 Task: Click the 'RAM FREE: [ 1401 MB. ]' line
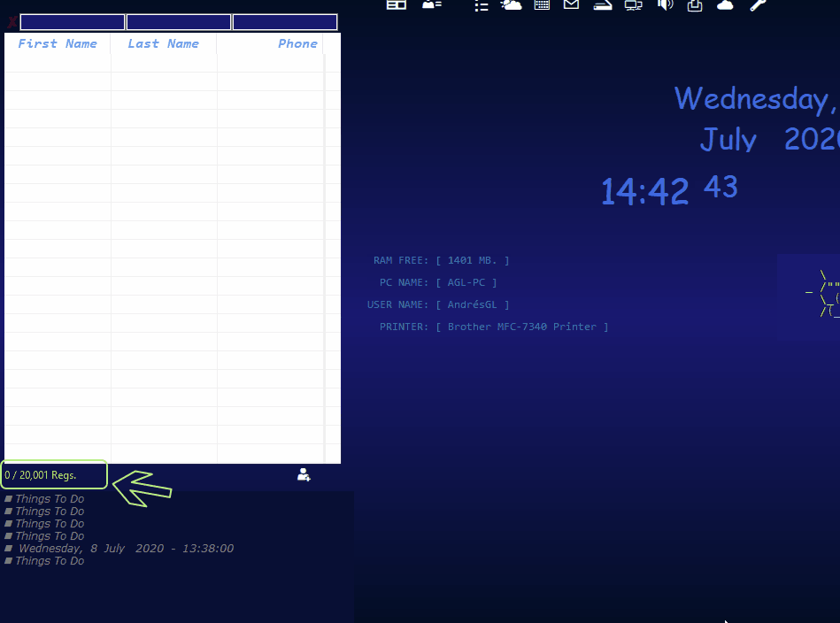click(442, 260)
